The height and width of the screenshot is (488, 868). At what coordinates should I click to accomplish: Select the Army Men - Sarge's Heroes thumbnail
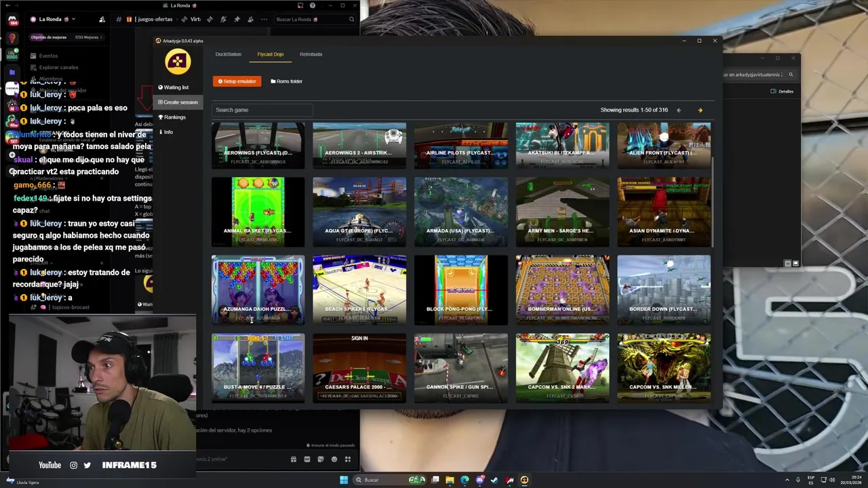(x=562, y=211)
